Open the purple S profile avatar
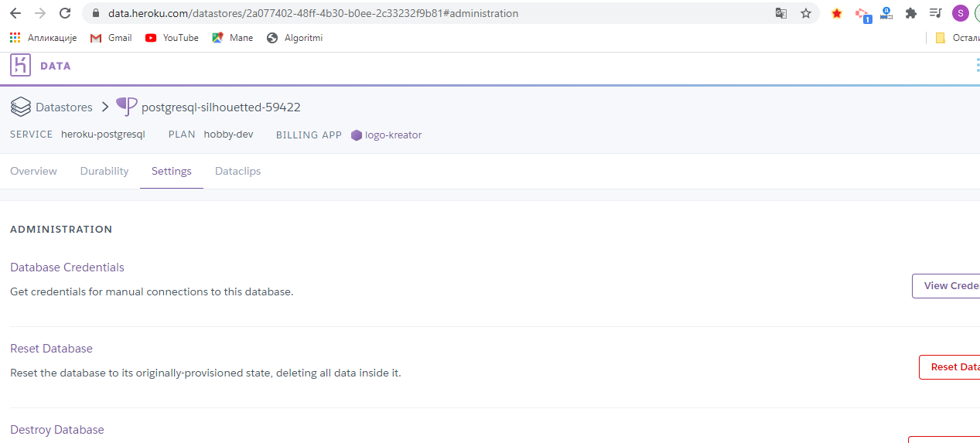980x443 pixels. coord(960,13)
